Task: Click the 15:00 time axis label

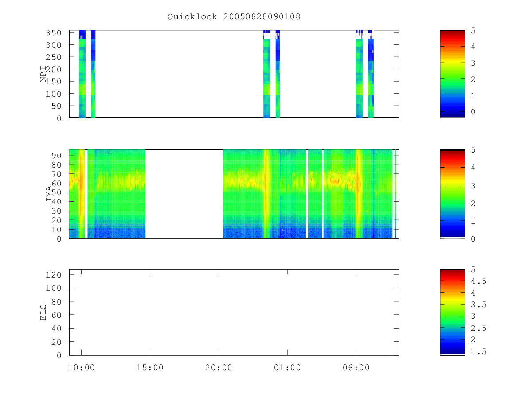Action: (150, 368)
